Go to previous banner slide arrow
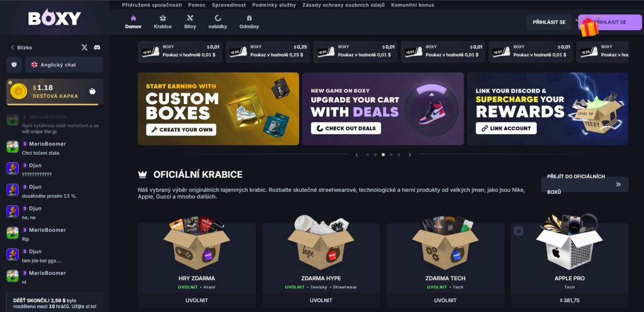Viewport: 644px width, 312px height. pyautogui.click(x=356, y=155)
